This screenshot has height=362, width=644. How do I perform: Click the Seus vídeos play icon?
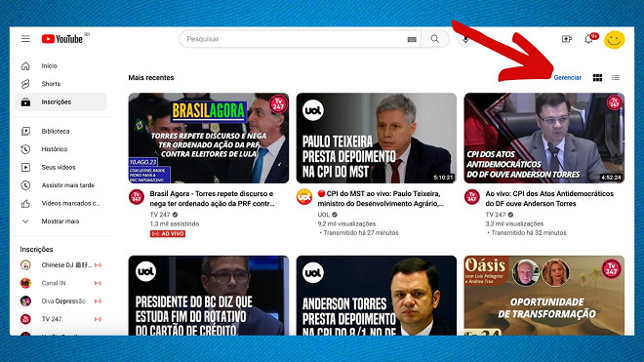click(x=25, y=167)
